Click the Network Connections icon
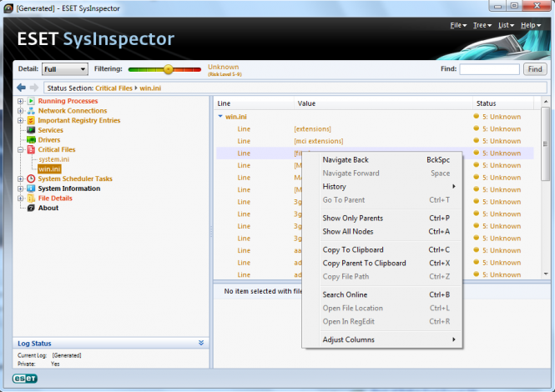 (31, 111)
